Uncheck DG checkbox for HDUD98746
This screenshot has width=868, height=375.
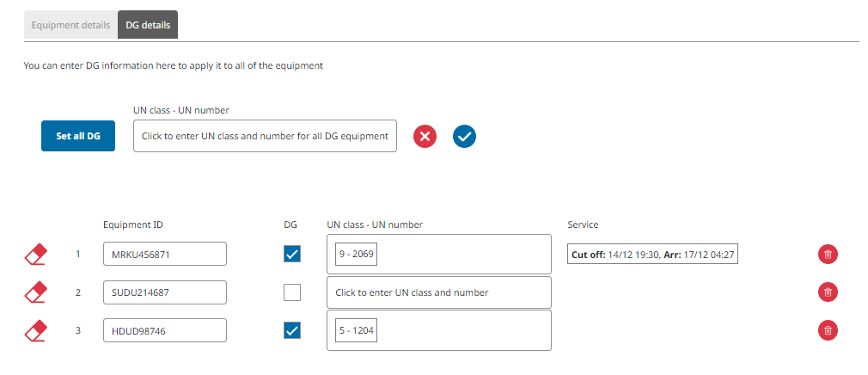292,330
